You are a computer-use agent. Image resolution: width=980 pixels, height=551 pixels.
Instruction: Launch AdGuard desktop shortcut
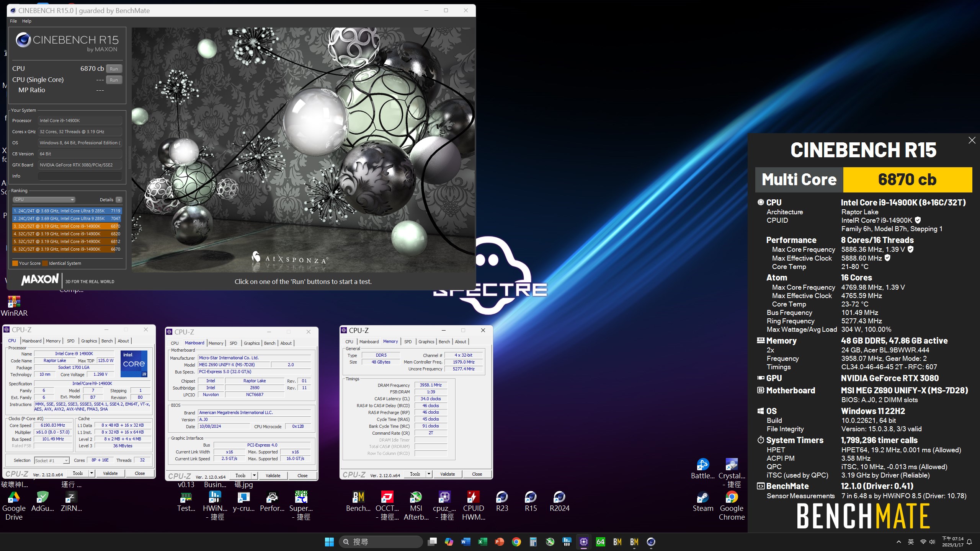(x=42, y=502)
